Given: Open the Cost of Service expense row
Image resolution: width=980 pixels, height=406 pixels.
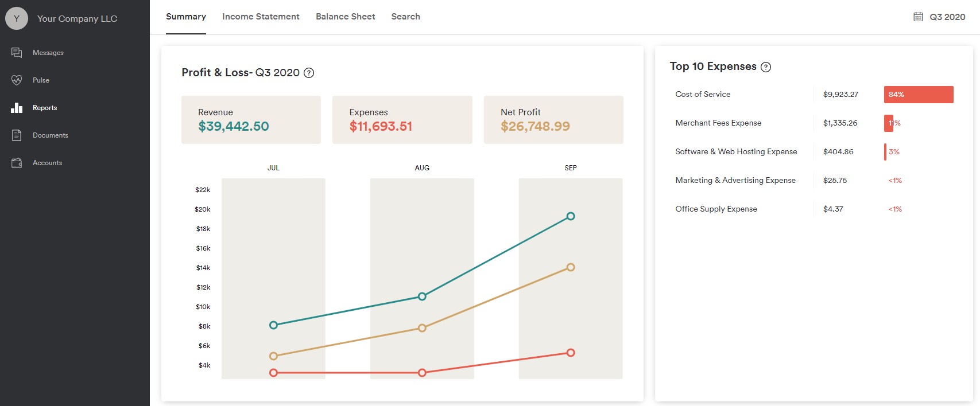Looking at the screenshot, I should (x=703, y=95).
